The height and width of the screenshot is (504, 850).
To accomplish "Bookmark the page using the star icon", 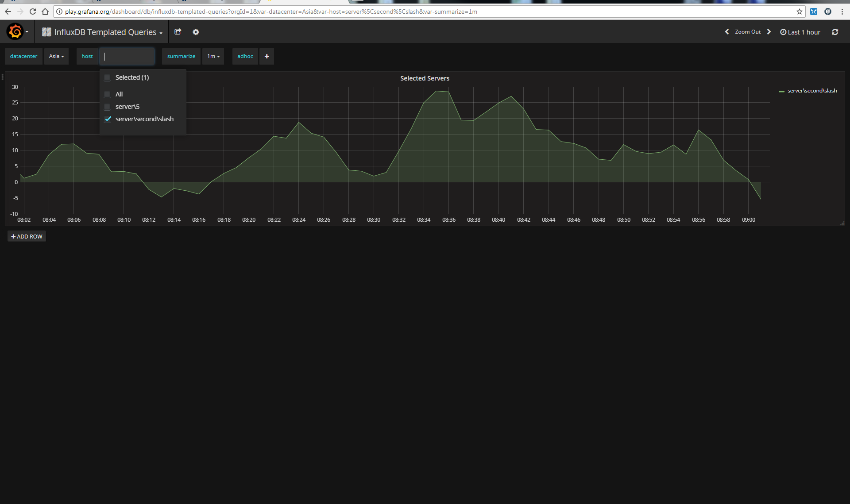I will (x=800, y=12).
